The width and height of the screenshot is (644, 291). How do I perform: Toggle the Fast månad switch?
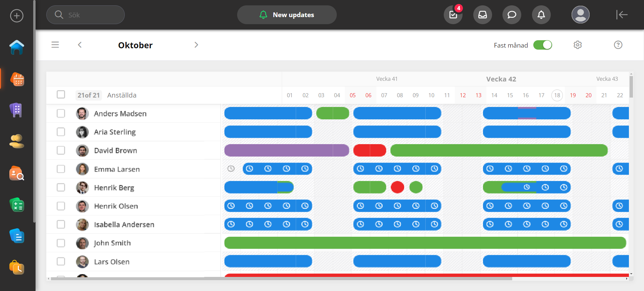tap(542, 45)
